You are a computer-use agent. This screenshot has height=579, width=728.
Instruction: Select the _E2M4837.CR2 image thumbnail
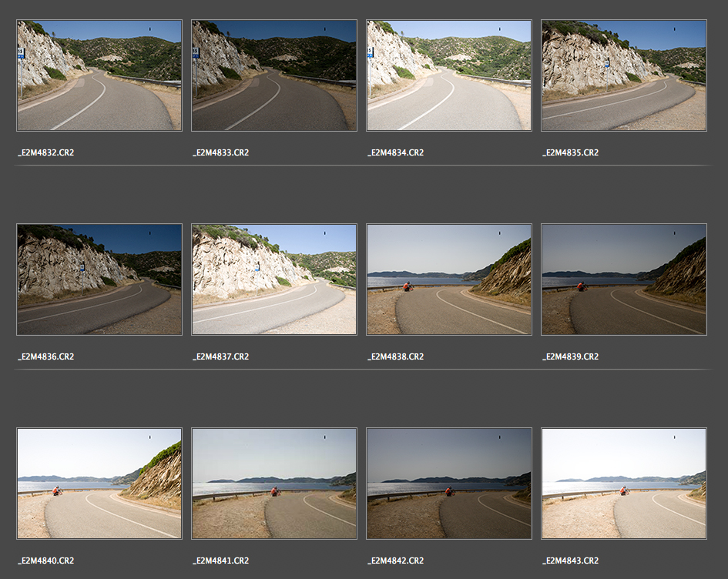(x=274, y=279)
